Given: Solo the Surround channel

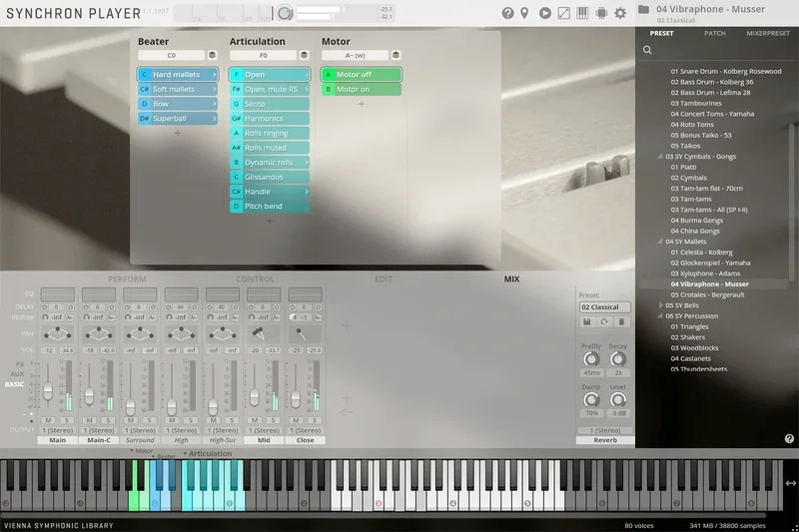Looking at the screenshot, I should coord(149,420).
